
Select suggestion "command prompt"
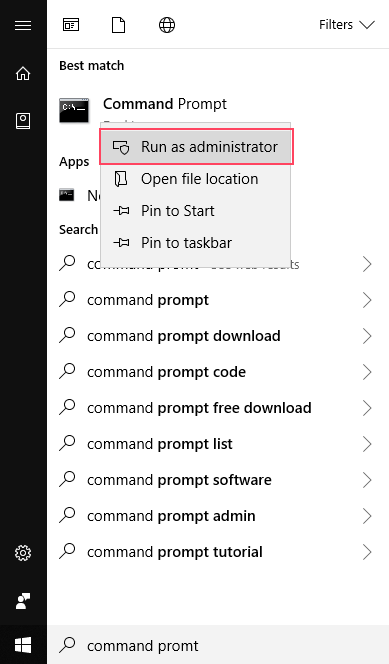(148, 300)
